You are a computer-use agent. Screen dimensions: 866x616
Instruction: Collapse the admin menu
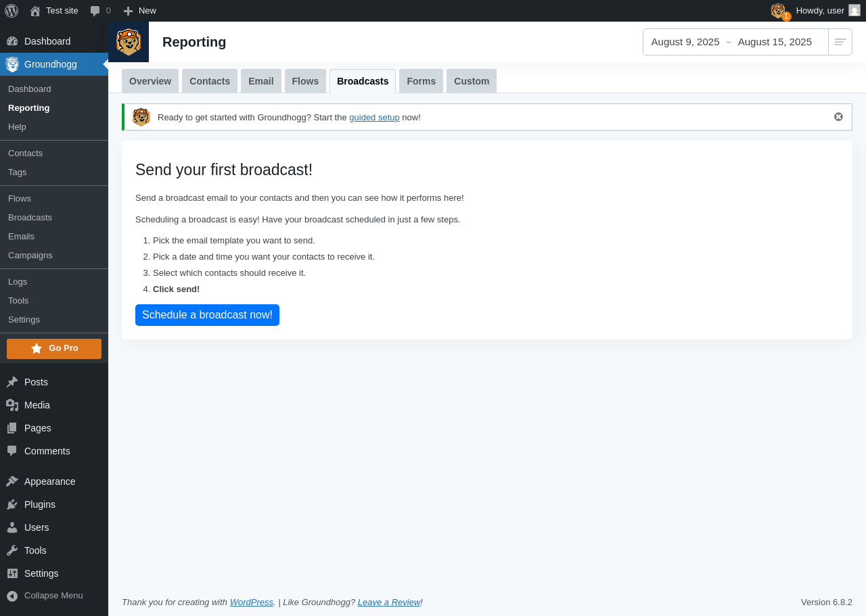click(54, 596)
